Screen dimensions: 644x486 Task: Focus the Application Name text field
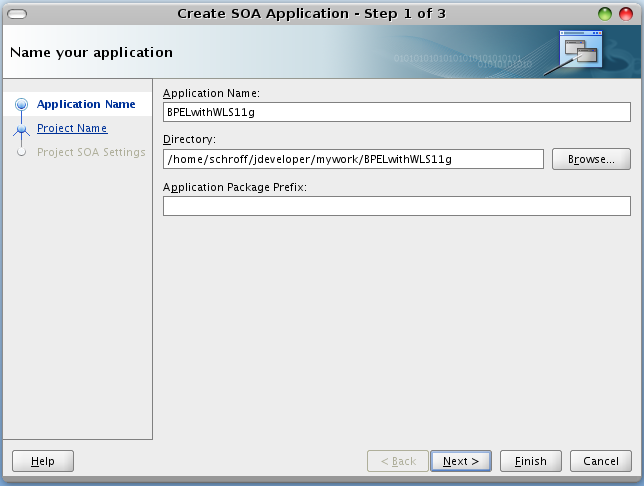click(396, 112)
